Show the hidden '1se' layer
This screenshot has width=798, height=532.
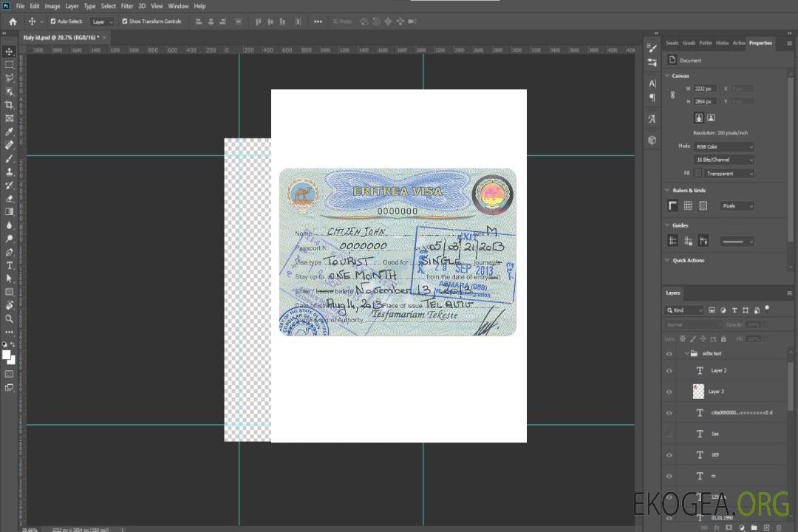point(669,434)
